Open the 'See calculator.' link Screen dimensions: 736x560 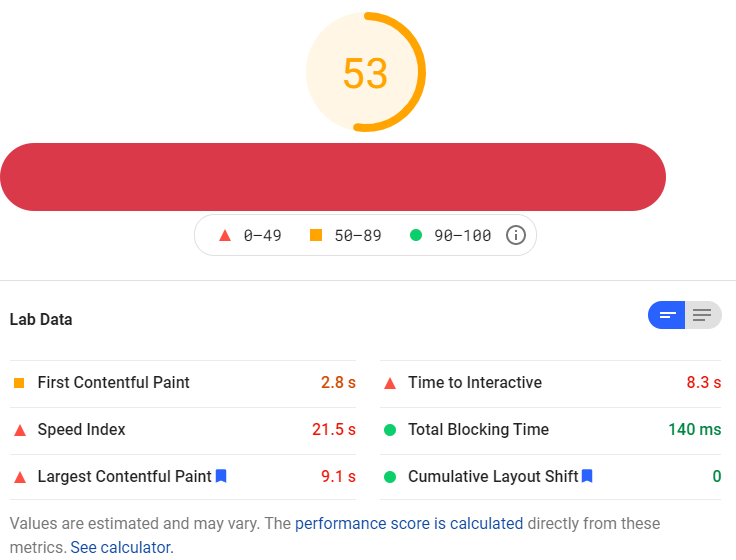pos(122,547)
